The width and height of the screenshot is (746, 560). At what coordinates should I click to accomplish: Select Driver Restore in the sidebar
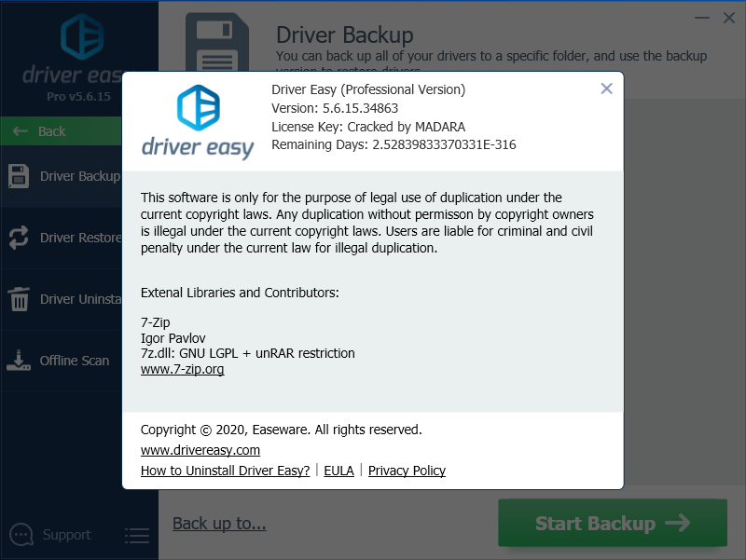click(61, 238)
